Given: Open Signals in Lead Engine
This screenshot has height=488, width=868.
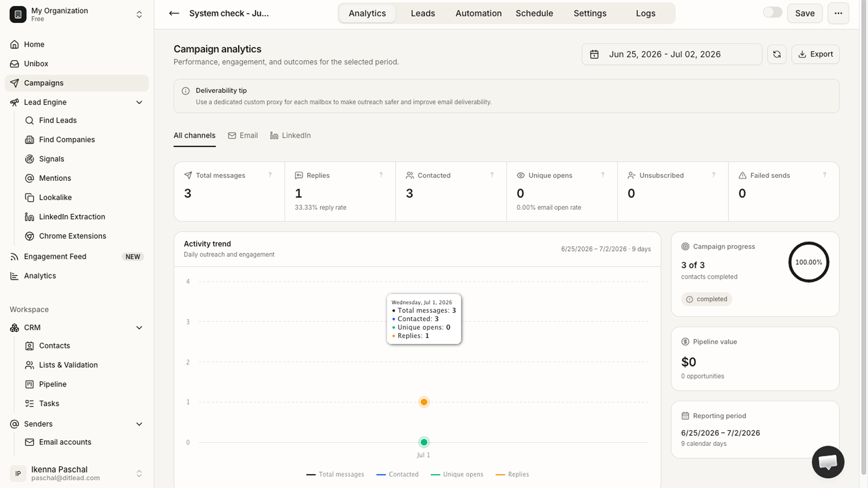Looking at the screenshot, I should [x=84, y=159].
